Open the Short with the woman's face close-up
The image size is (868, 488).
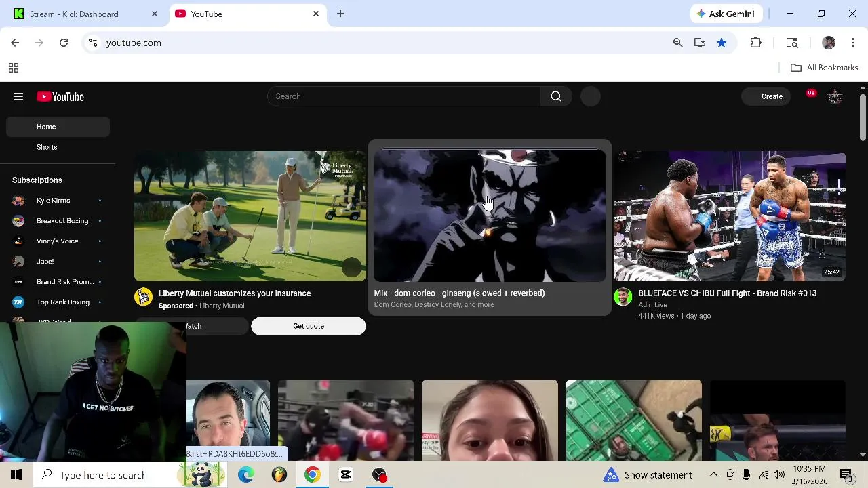point(490,420)
